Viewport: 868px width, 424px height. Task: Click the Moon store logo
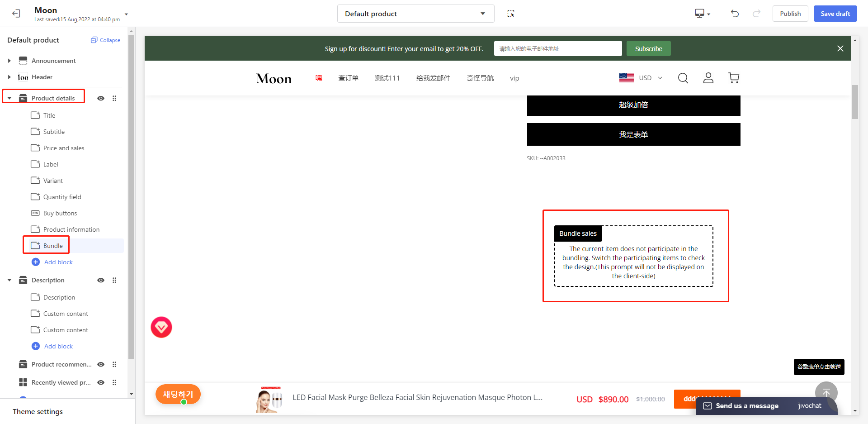pyautogui.click(x=274, y=78)
